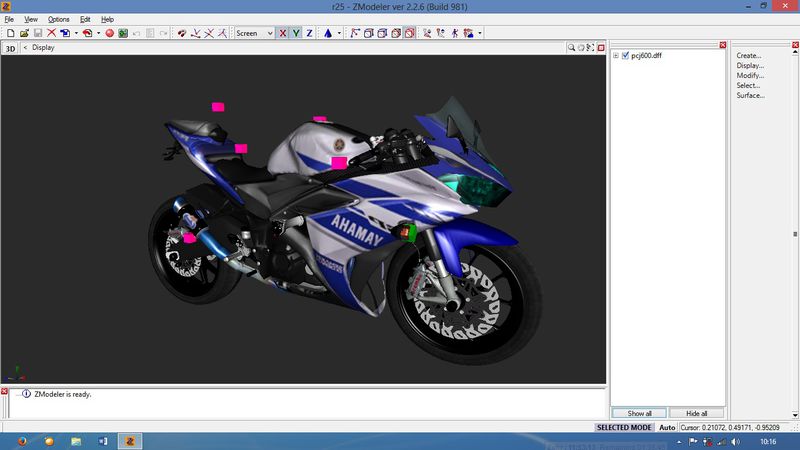Click the blue ZModeler info icon in message log
The image size is (800, 450).
[26, 394]
